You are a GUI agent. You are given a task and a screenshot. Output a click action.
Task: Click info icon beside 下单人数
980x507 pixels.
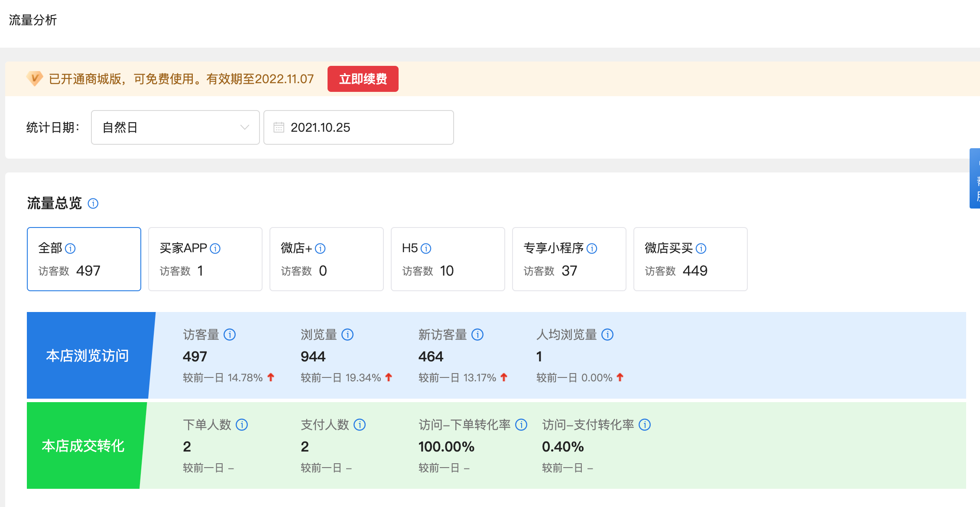pos(242,425)
